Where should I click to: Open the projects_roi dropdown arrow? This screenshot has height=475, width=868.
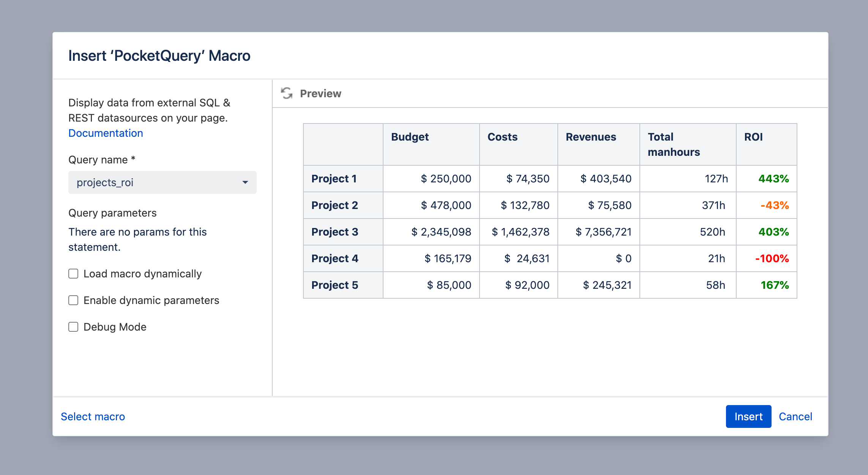pyautogui.click(x=245, y=182)
